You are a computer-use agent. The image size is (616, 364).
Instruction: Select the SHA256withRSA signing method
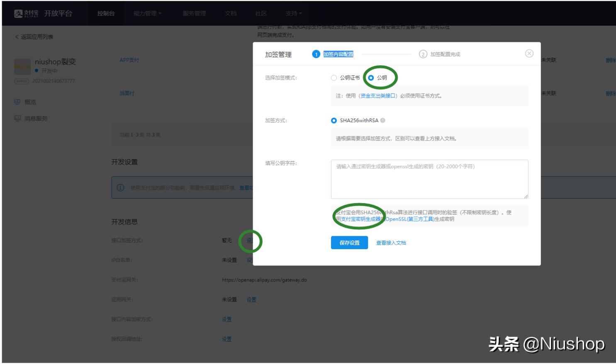tap(334, 121)
